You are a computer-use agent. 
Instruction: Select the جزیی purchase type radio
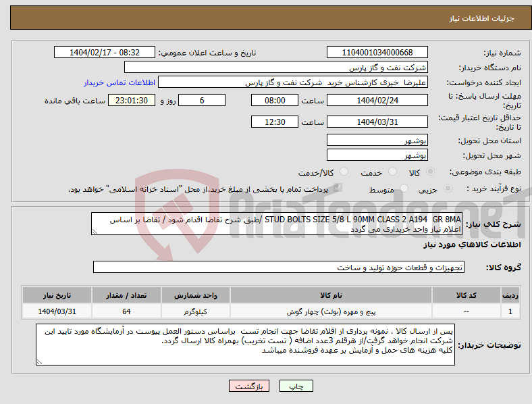[448, 188]
